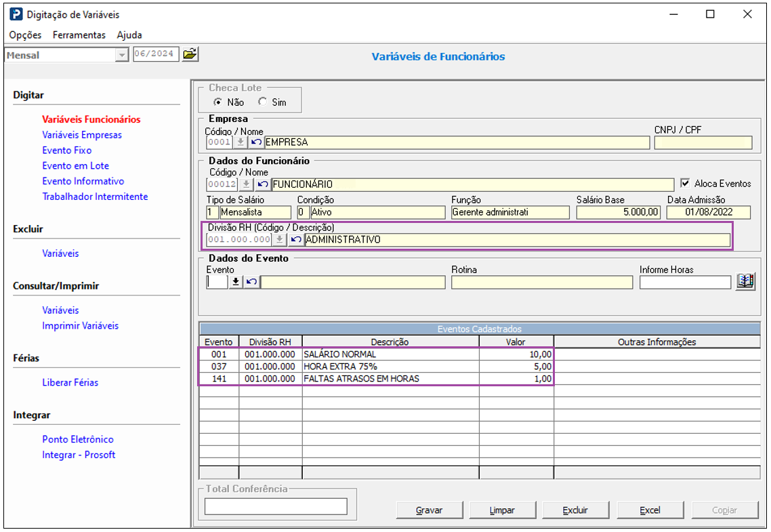This screenshot has height=532, width=771.
Task: Open the Evento code lookup arrow
Action: point(236,282)
